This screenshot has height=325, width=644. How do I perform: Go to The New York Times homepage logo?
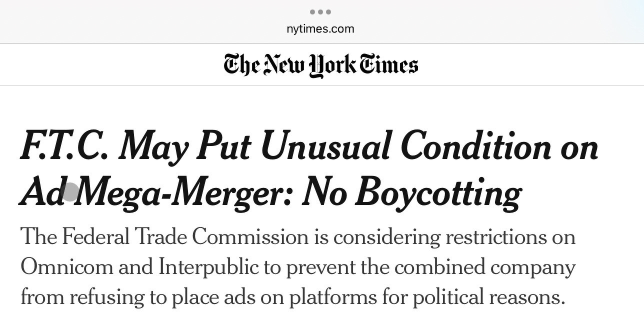pyautogui.click(x=320, y=65)
